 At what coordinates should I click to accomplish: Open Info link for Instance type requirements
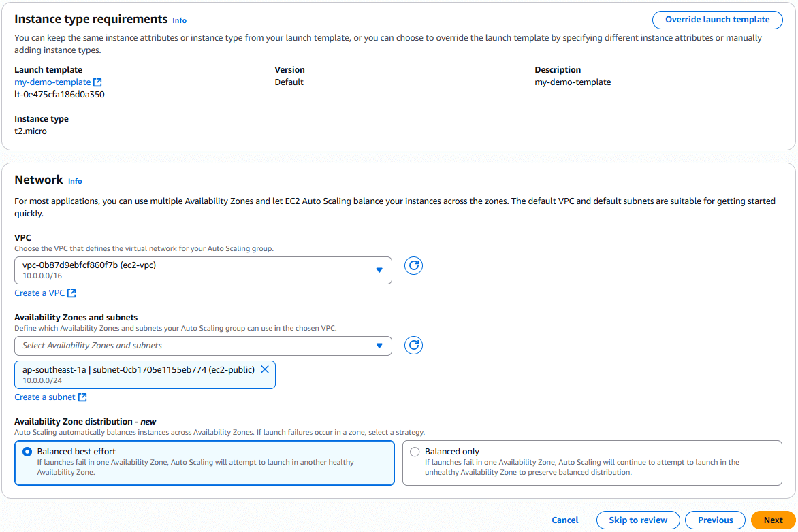(x=179, y=20)
